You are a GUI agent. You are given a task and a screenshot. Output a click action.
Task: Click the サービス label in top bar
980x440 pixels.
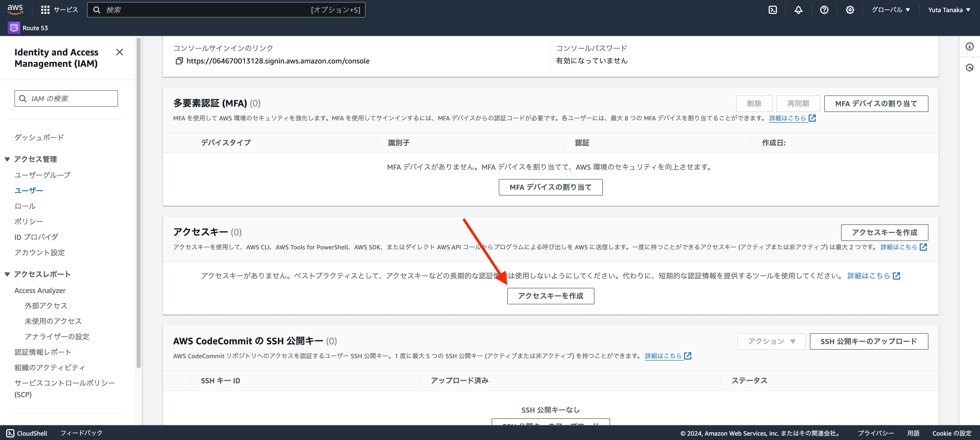point(66,10)
